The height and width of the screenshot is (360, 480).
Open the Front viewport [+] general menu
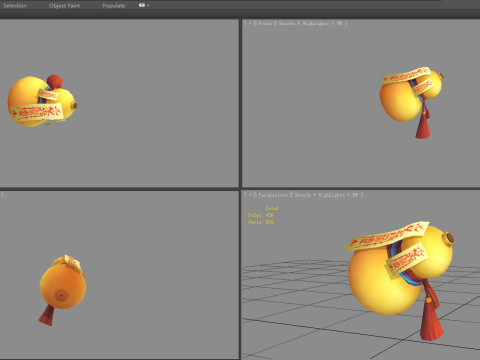coord(250,23)
